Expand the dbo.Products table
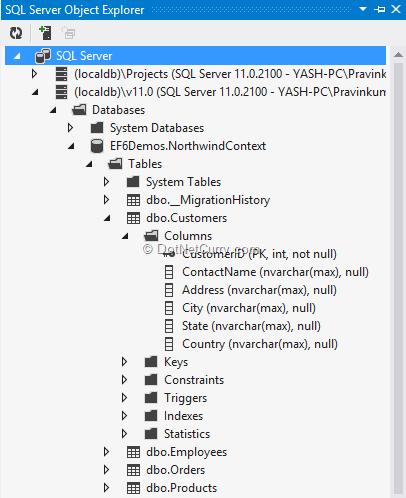Image resolution: width=406 pixels, height=498 pixels. 106,488
